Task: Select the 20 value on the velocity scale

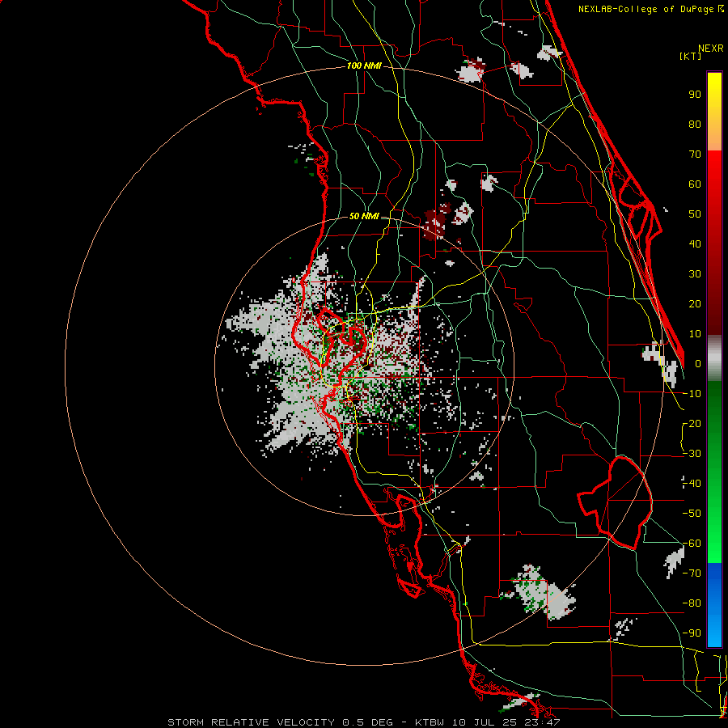Action: point(695,303)
